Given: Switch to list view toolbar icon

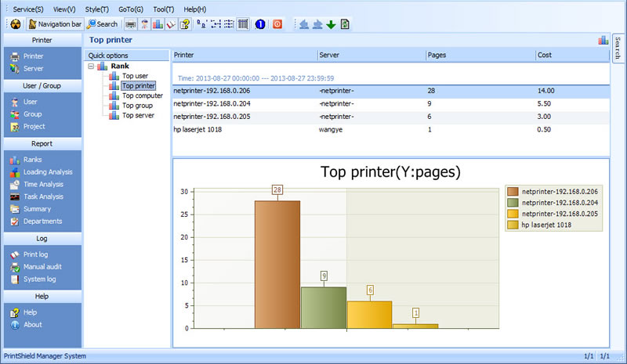Looking at the screenshot, I should pyautogui.click(x=229, y=24).
